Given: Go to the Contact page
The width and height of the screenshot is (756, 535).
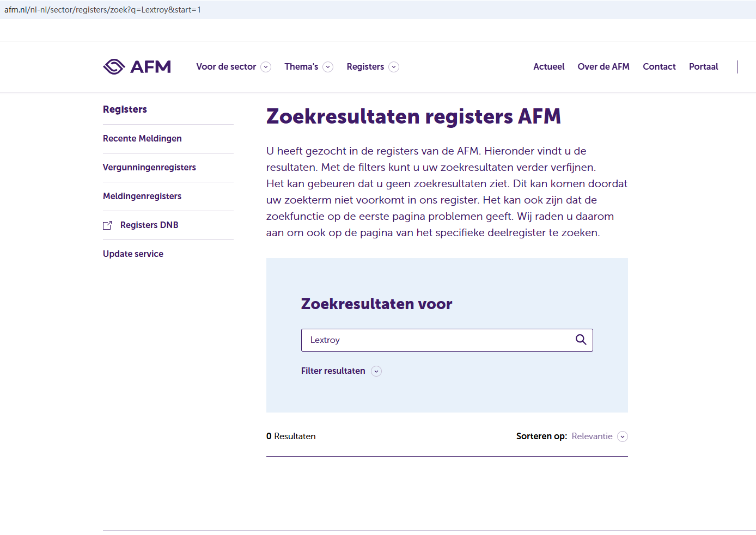Looking at the screenshot, I should click(659, 66).
